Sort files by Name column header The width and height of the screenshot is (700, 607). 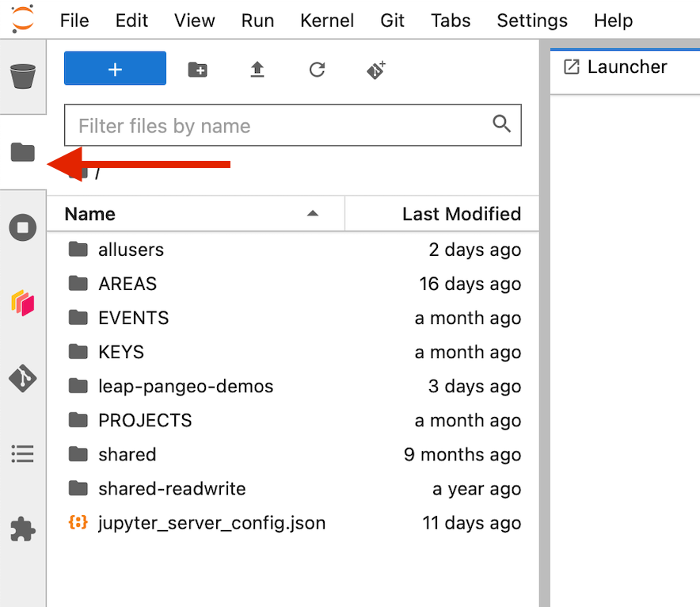(x=89, y=214)
